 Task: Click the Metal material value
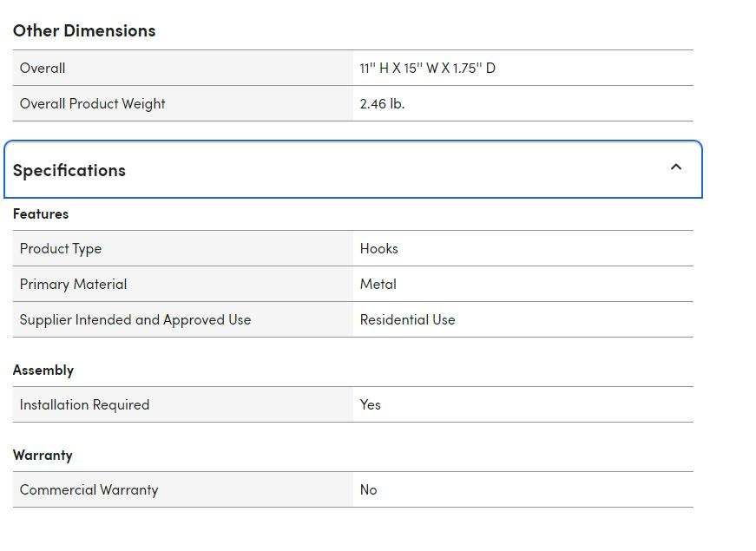click(378, 284)
